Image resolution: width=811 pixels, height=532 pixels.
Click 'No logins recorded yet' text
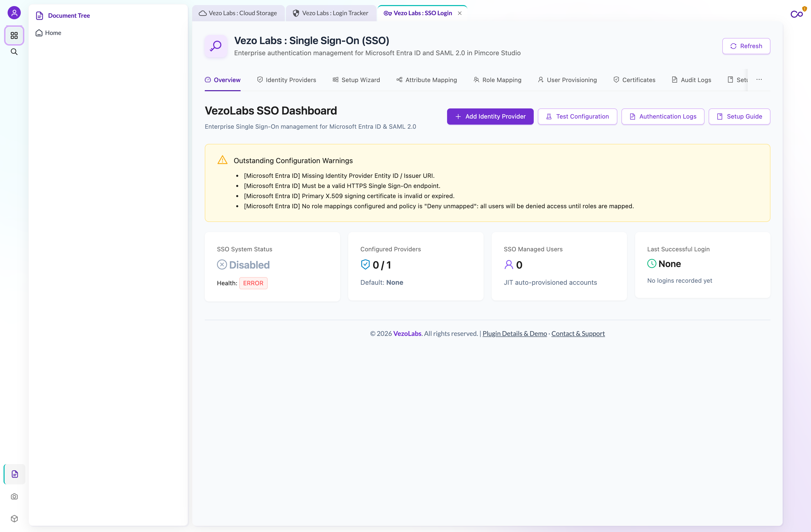(679, 281)
